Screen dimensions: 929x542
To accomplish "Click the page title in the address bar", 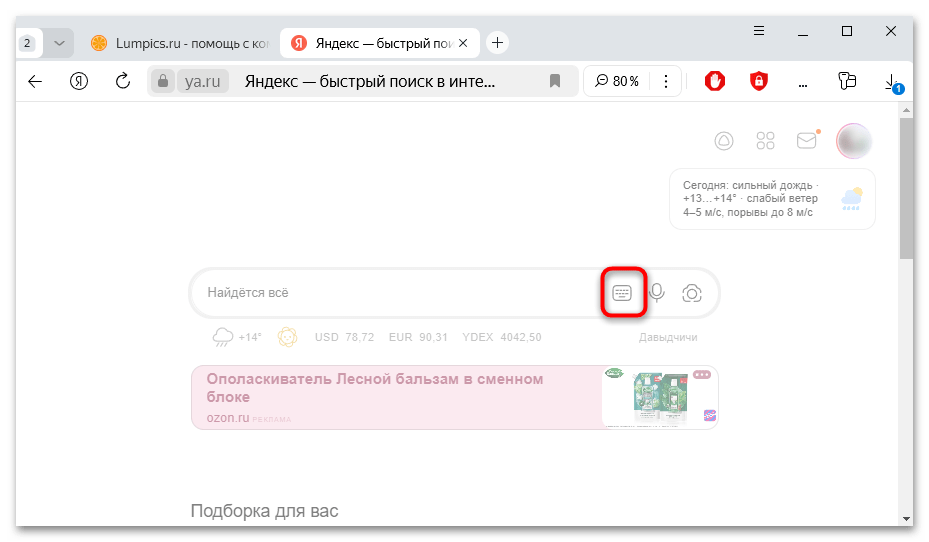I will (x=370, y=81).
